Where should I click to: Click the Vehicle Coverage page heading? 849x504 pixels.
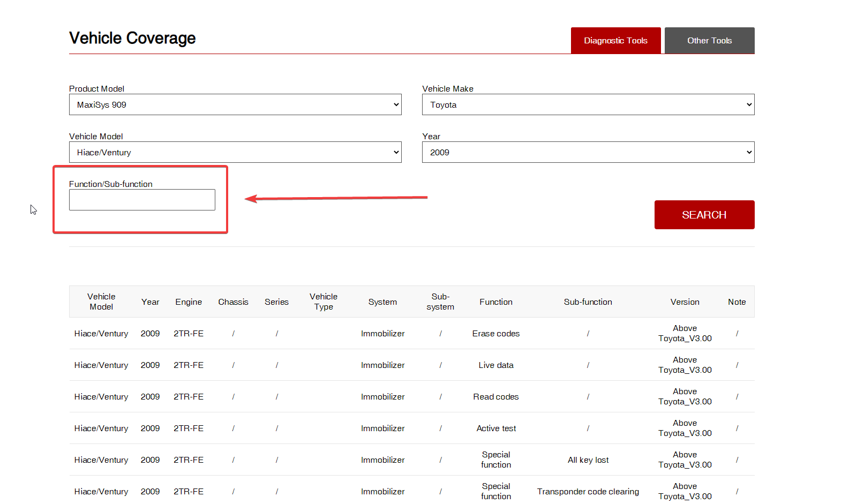pyautogui.click(x=132, y=39)
